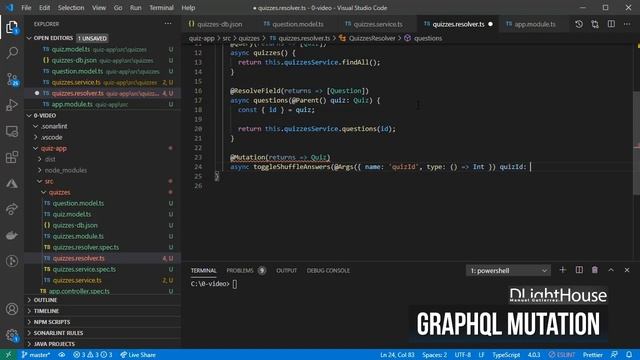This screenshot has width=640, height=360.
Task: Click Ln 24, Col 83 cursor position
Action: 397,355
